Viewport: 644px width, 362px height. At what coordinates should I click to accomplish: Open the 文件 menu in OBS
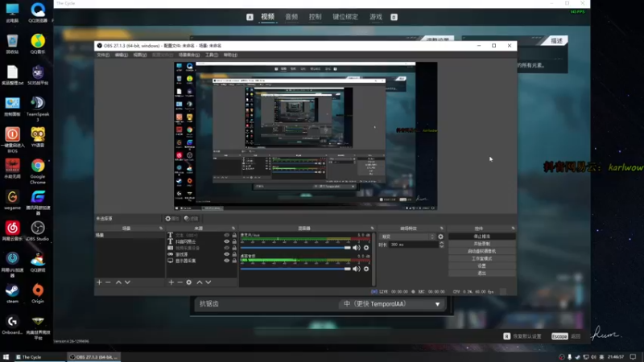(103, 55)
